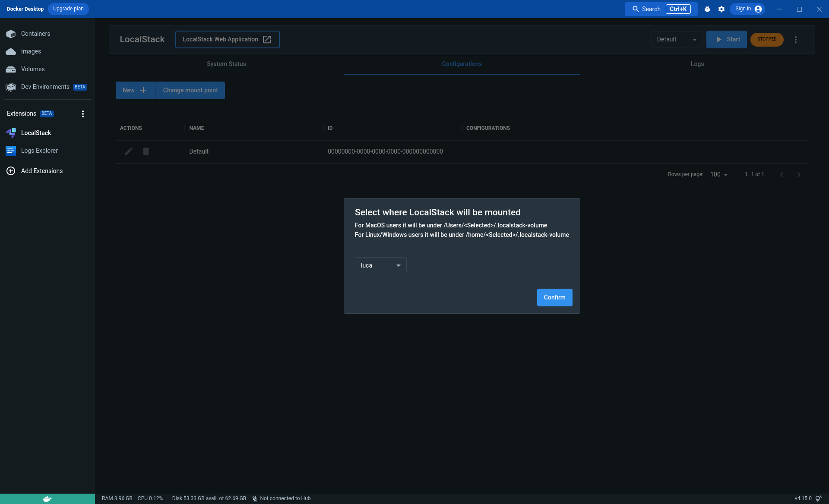Open the Logs Explorer extension

[x=39, y=151]
